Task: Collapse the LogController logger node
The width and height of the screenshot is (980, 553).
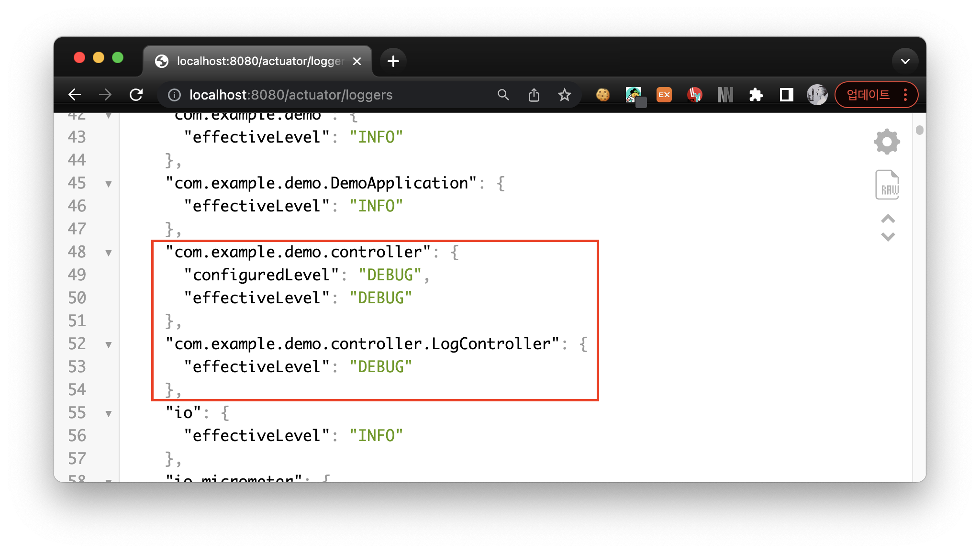Action: click(109, 344)
